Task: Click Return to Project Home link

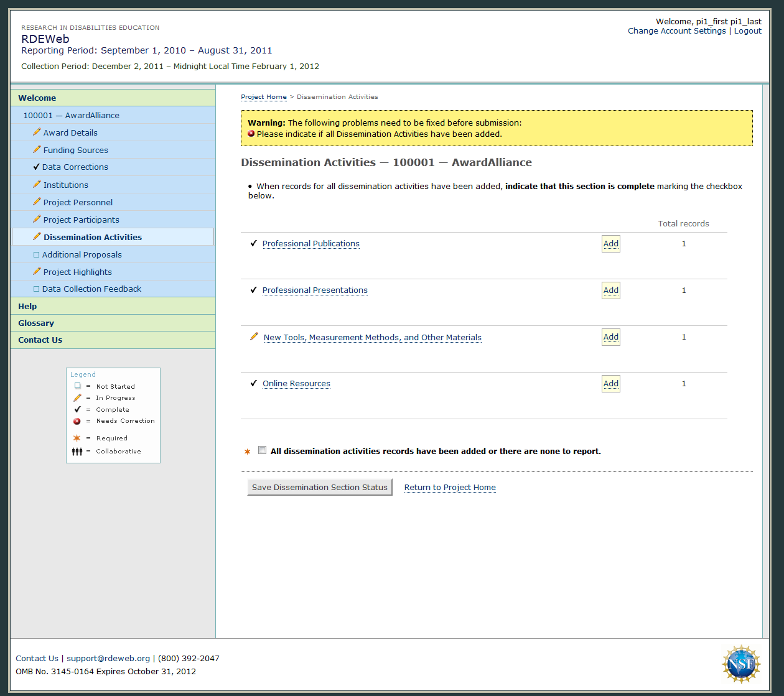Action: [450, 488]
